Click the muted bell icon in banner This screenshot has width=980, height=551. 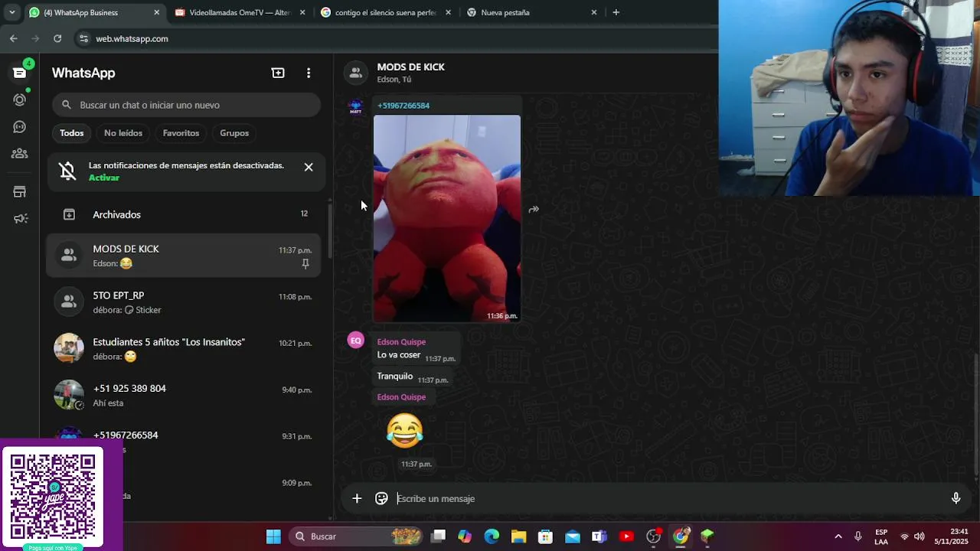click(x=67, y=171)
